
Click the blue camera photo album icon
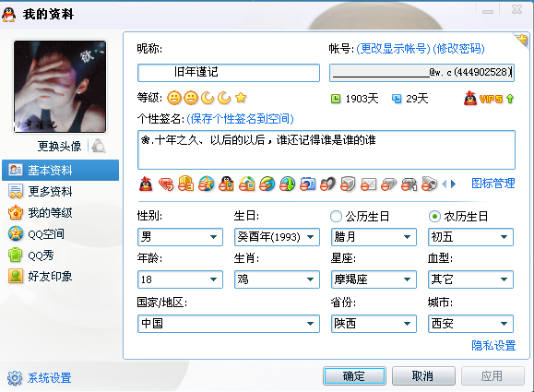(x=307, y=184)
